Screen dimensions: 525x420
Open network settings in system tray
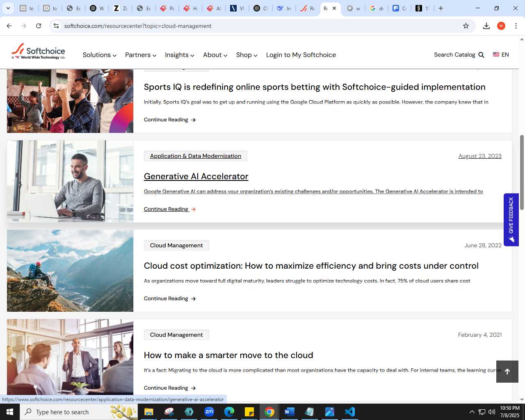pyautogui.click(x=482, y=412)
